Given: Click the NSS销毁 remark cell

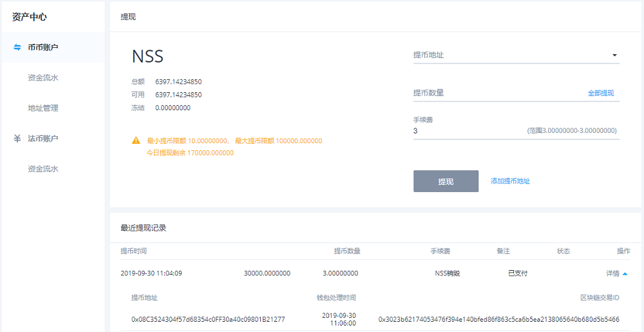Looking at the screenshot, I should pyautogui.click(x=448, y=273).
